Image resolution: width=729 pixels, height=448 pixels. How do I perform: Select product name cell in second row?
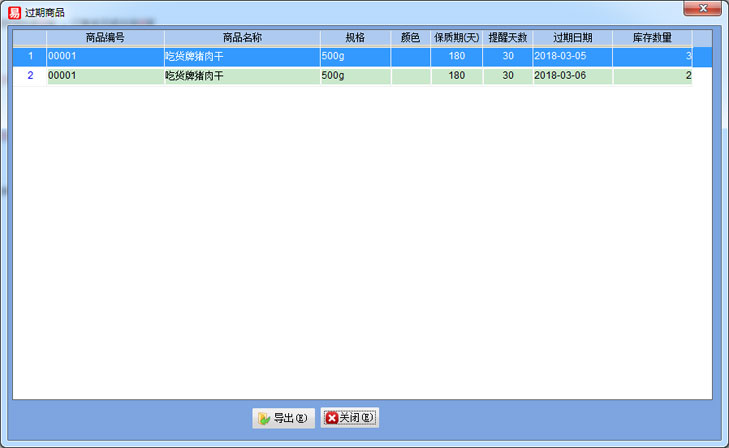coord(242,76)
